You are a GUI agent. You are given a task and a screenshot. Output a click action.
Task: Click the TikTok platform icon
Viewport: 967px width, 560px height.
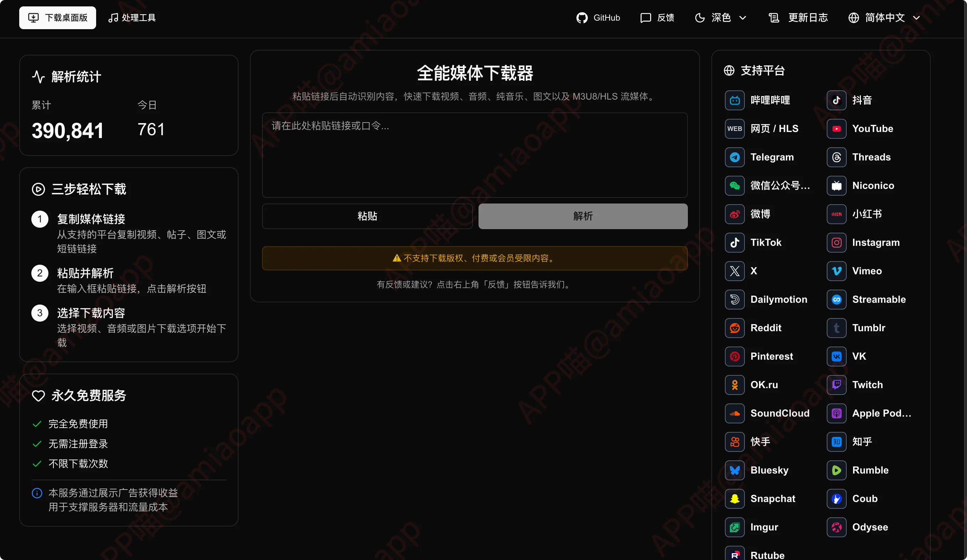click(x=735, y=242)
